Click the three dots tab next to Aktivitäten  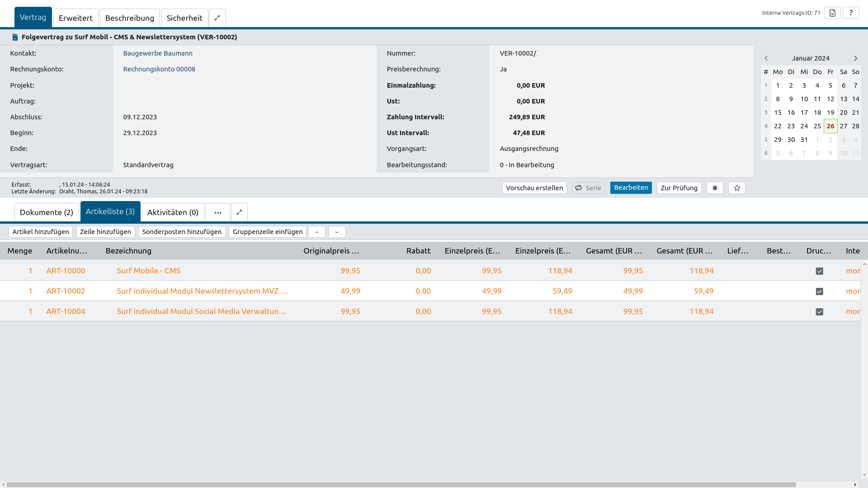(x=218, y=212)
